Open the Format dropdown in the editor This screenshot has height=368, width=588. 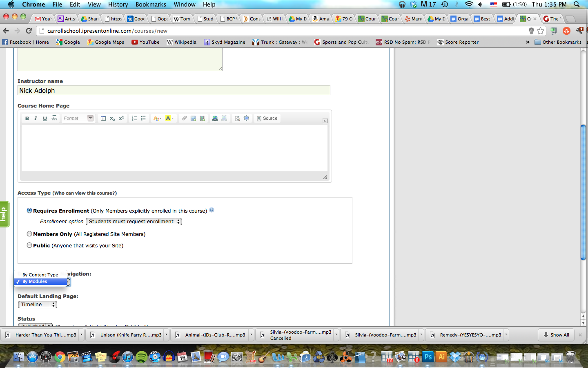coord(78,118)
